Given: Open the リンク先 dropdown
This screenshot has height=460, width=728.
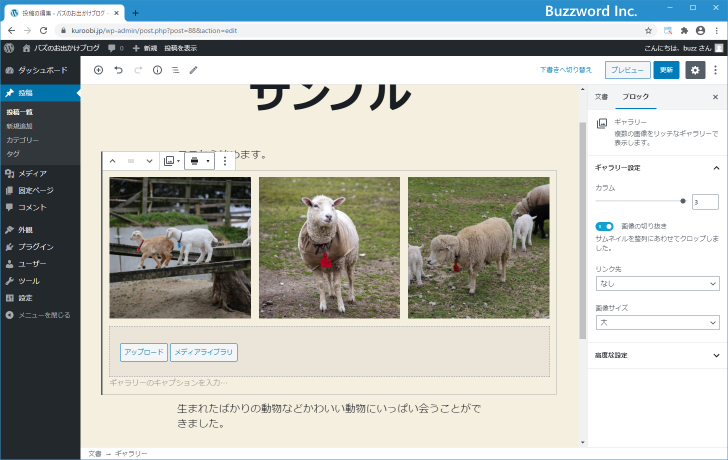Looking at the screenshot, I should pyautogui.click(x=656, y=284).
